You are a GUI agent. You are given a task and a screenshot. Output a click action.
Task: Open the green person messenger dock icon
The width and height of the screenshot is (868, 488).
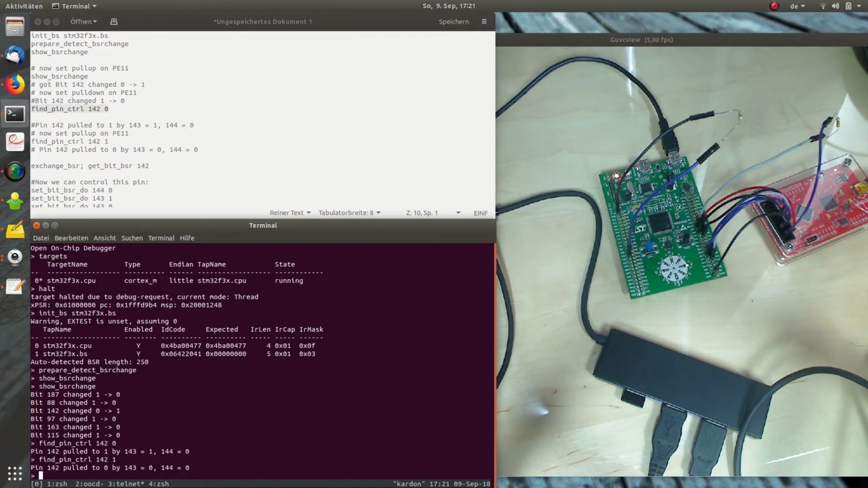click(x=15, y=201)
